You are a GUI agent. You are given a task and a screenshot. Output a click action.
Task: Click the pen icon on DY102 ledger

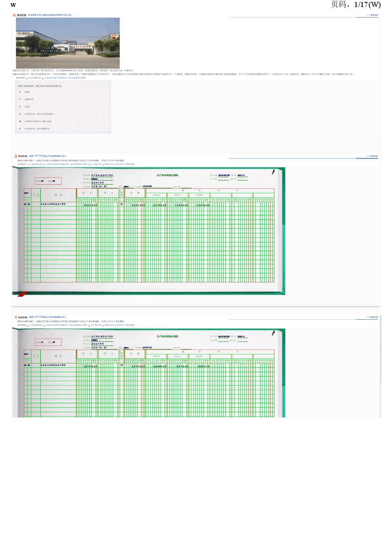pyautogui.click(x=273, y=333)
